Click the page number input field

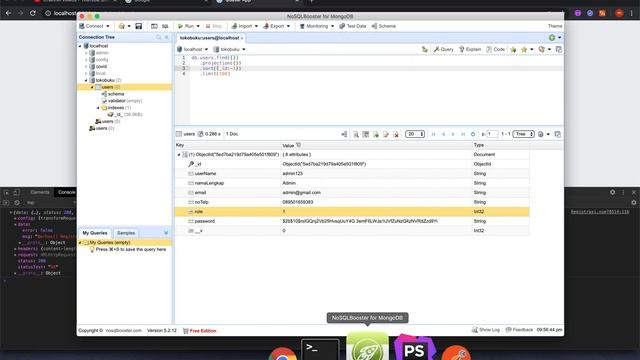point(492,134)
